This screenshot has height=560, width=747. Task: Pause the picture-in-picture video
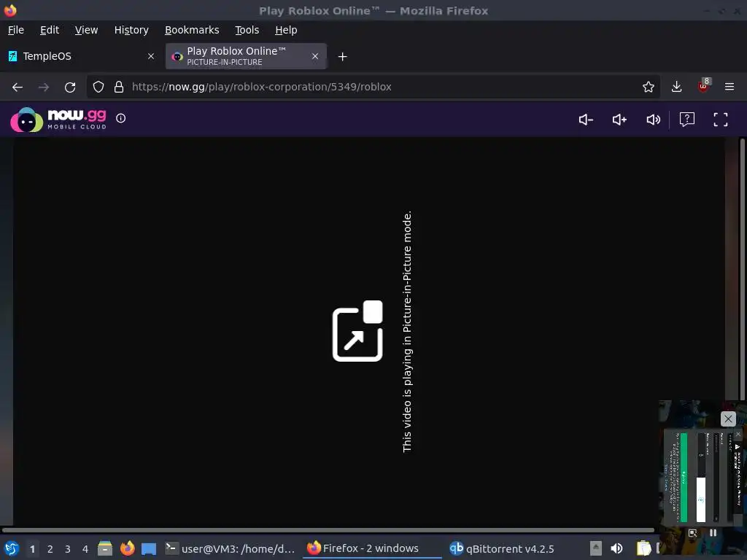pos(713,533)
